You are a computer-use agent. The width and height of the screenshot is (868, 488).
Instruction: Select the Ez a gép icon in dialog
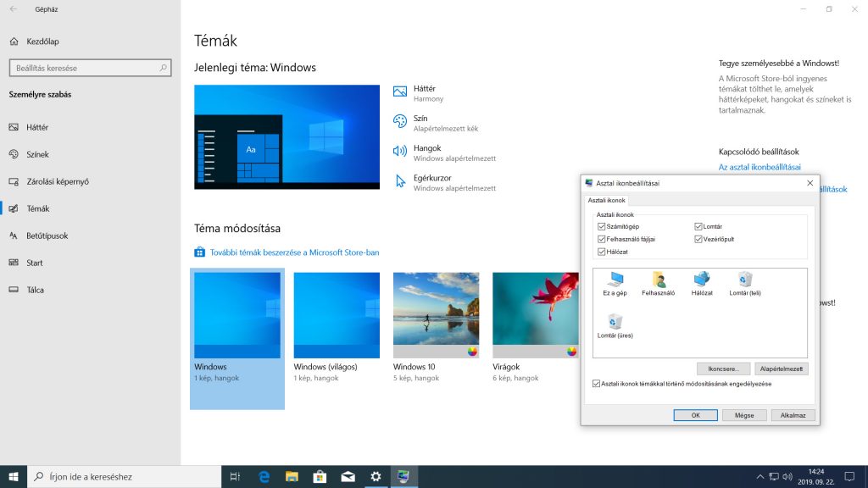point(615,284)
